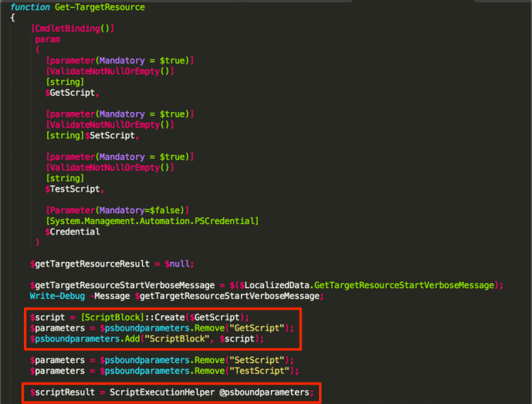The image size is (532, 404).
Task: Click the [CmdletBinding()] attribute
Action: [x=73, y=29]
